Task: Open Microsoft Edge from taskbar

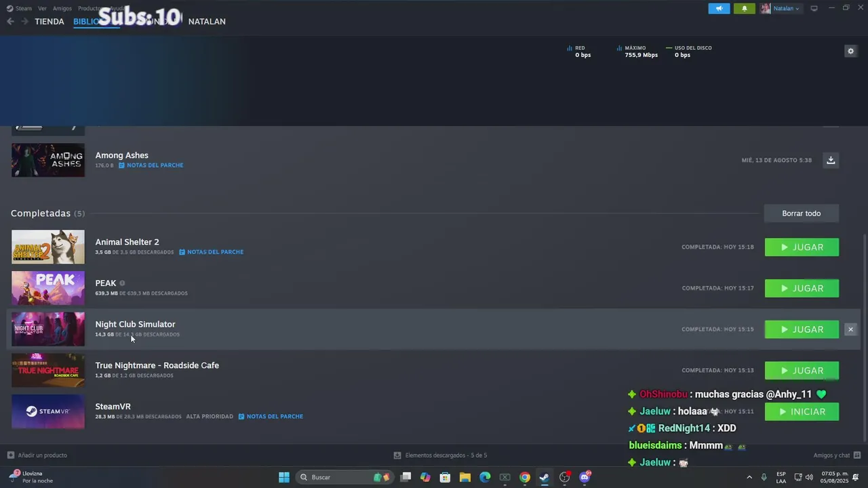Action: pos(485,477)
